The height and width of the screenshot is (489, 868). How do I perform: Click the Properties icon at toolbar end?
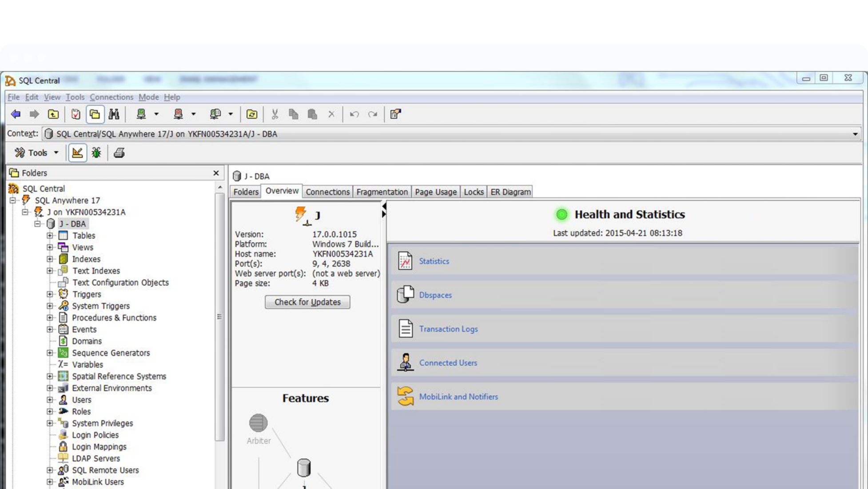click(395, 114)
